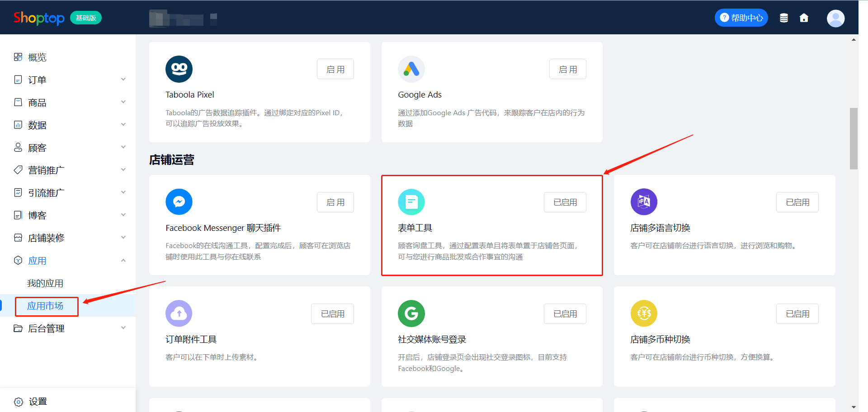Click the 博客 sidebar icon

(18, 215)
